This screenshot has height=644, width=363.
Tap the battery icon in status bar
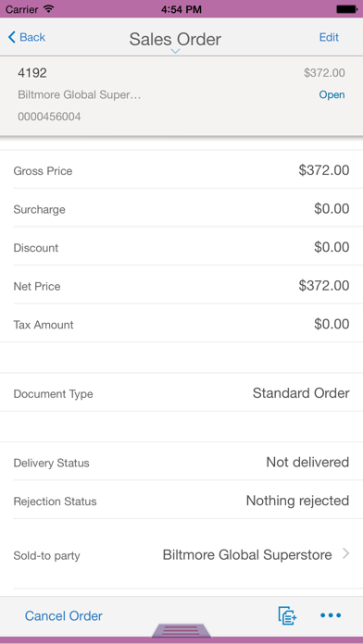pyautogui.click(x=346, y=8)
